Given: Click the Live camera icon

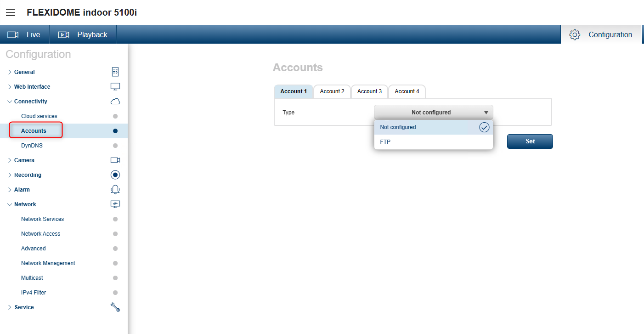Looking at the screenshot, I should pyautogui.click(x=13, y=35).
